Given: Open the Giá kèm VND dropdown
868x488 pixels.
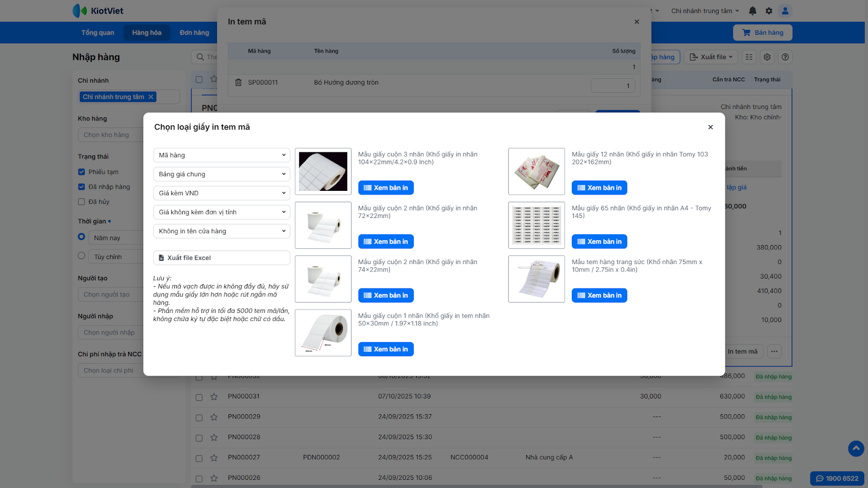Looking at the screenshot, I should (x=221, y=193).
